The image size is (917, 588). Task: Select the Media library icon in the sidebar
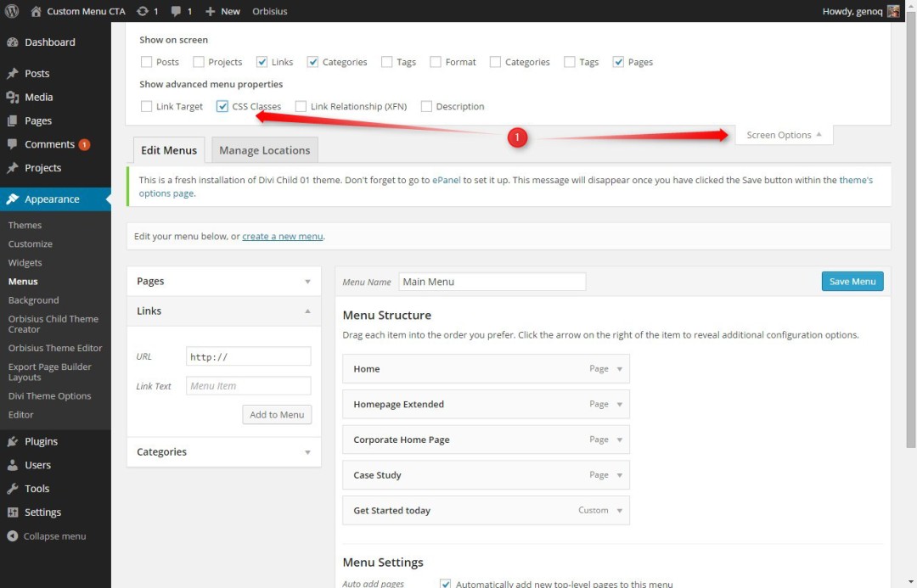[x=14, y=97]
